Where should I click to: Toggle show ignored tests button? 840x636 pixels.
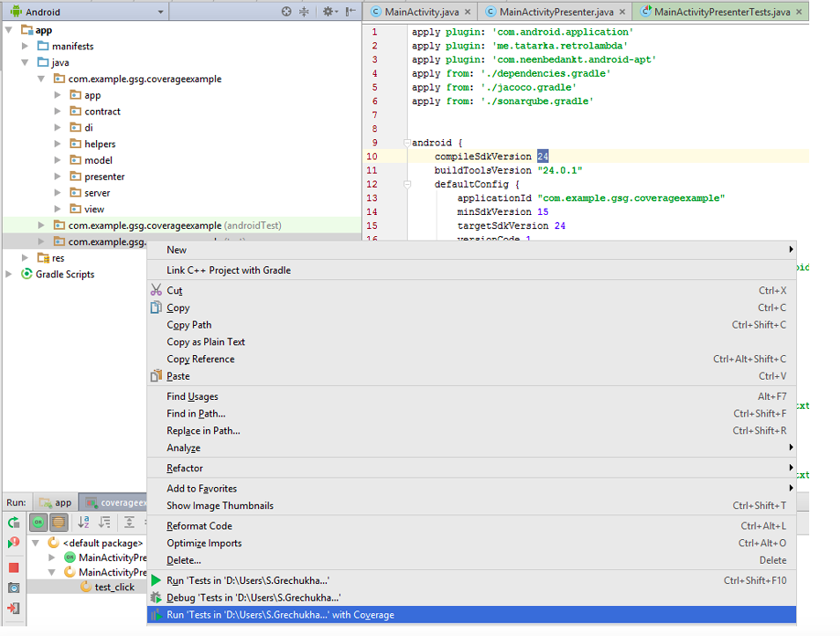click(58, 521)
